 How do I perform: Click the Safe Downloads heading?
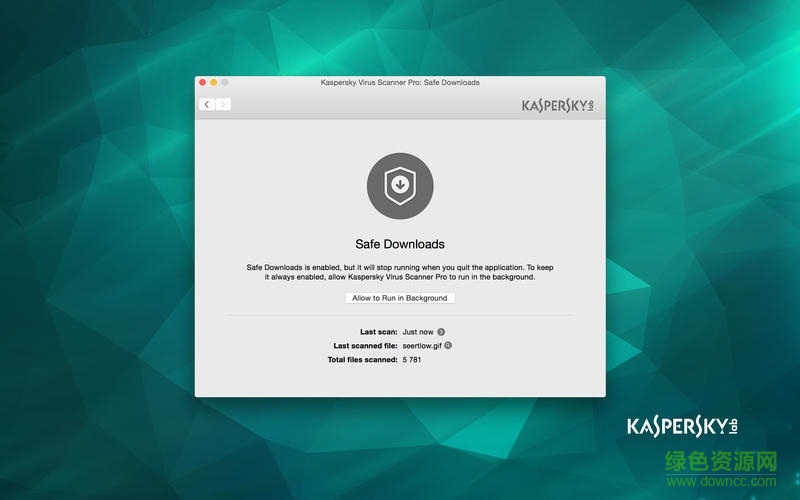point(400,244)
